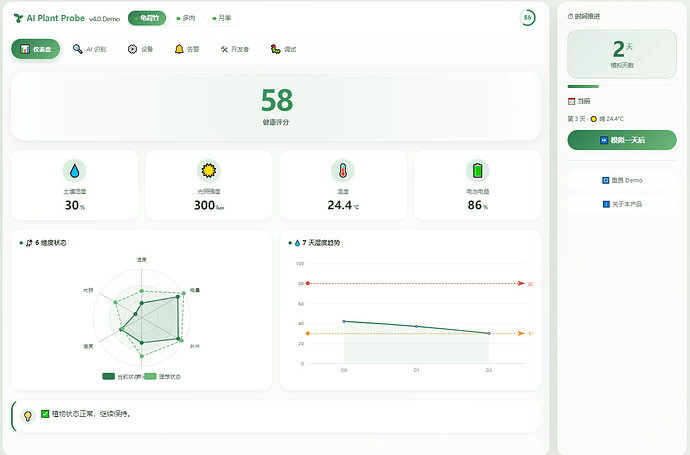This screenshot has height=455, width=690.
Task: Click the AI Plant Probe sprout logo
Action: tap(18, 18)
